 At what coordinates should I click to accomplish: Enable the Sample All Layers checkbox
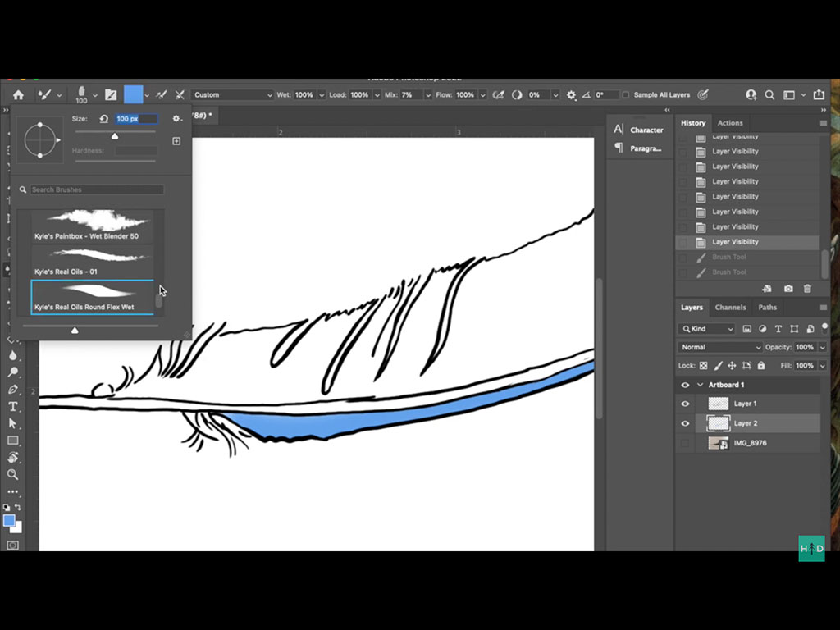click(626, 94)
